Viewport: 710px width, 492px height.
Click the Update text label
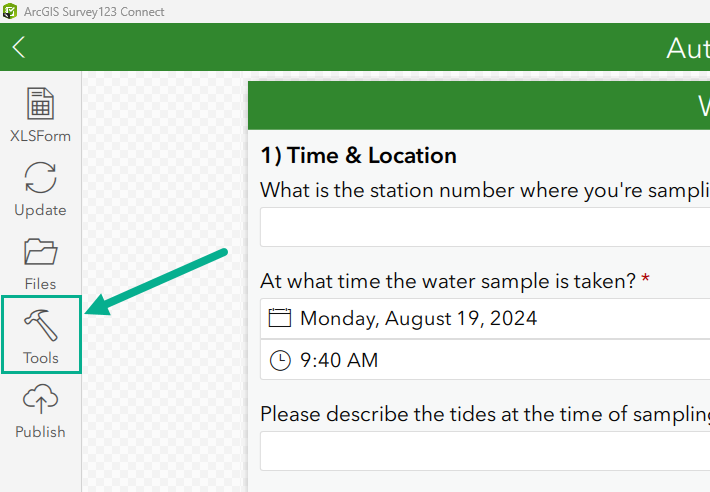tap(40, 210)
